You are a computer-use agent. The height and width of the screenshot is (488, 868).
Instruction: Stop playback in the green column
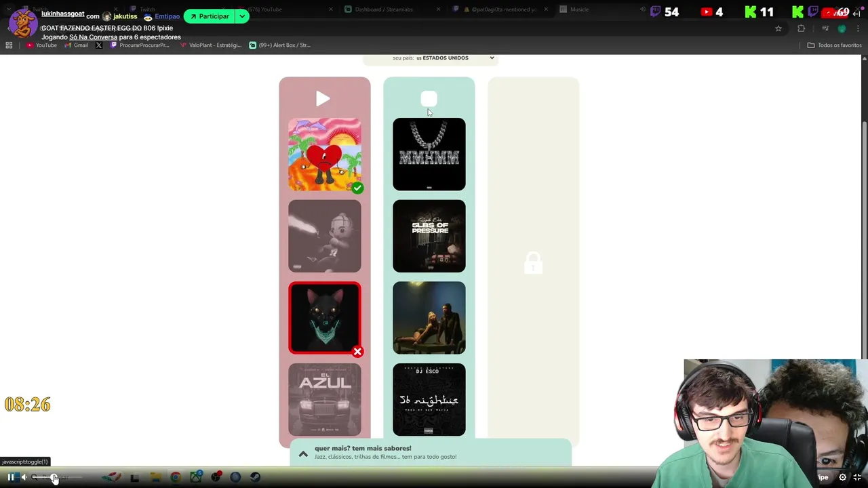(429, 99)
